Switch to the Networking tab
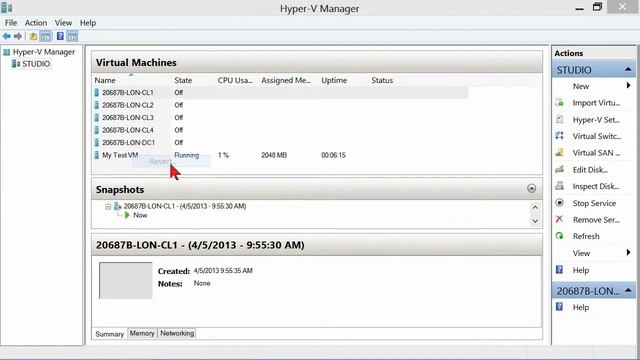Viewport: 640px width, 360px height. coord(177,333)
